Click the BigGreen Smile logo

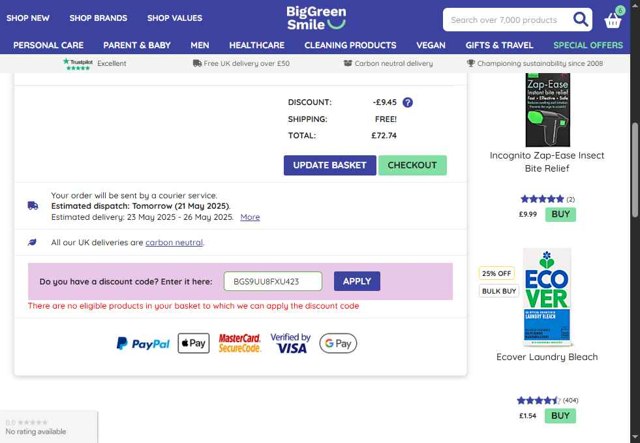pos(316,18)
